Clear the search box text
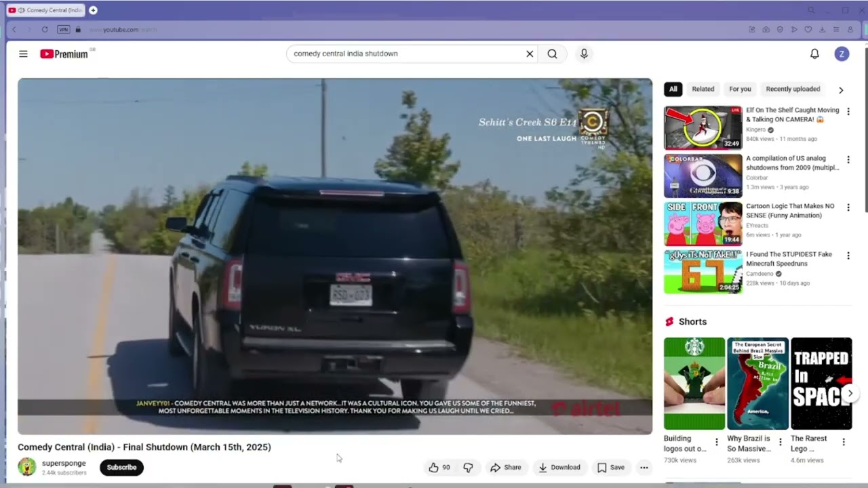Screen dimensions: 868x488 (x=530, y=54)
